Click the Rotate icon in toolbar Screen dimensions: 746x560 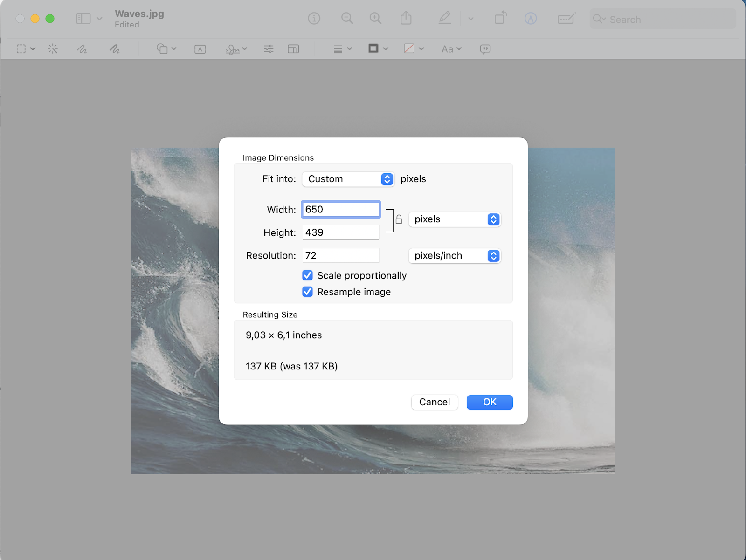(x=500, y=19)
